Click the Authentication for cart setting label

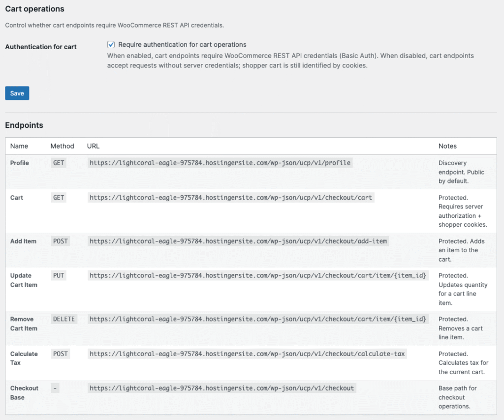[x=41, y=47]
